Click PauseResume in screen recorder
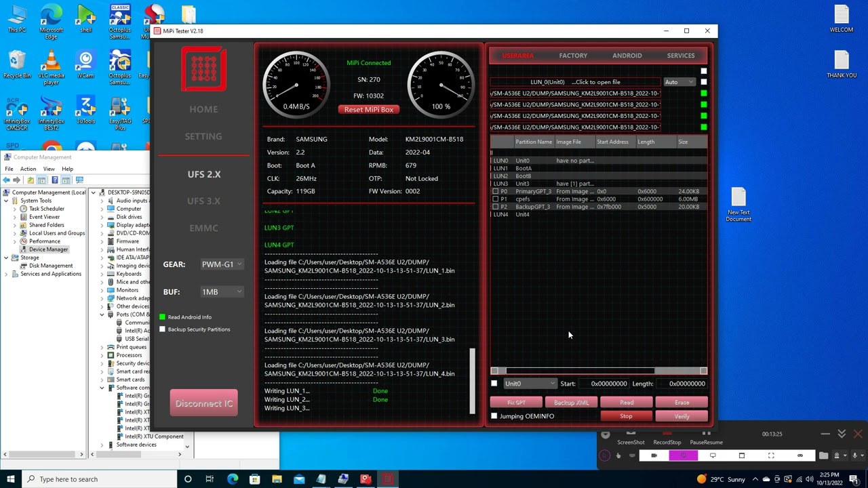This screenshot has height=488, width=868. click(706, 437)
